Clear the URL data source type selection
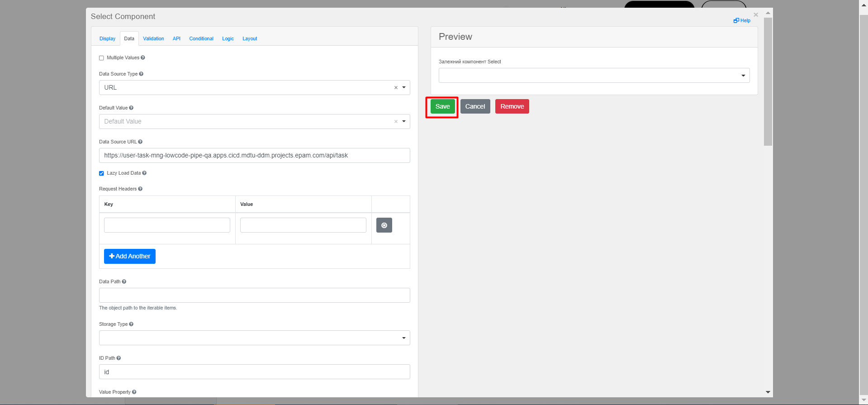868x405 pixels. pos(396,88)
